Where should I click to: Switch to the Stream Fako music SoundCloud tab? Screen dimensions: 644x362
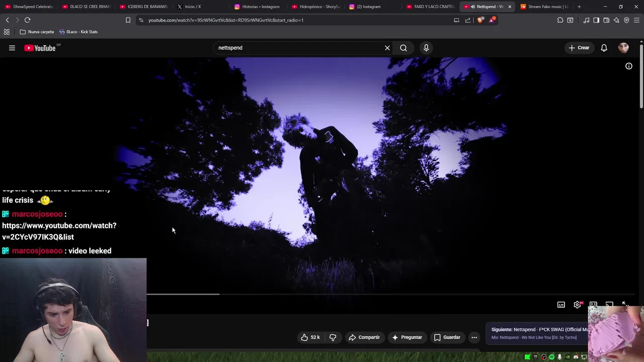[x=545, y=7]
